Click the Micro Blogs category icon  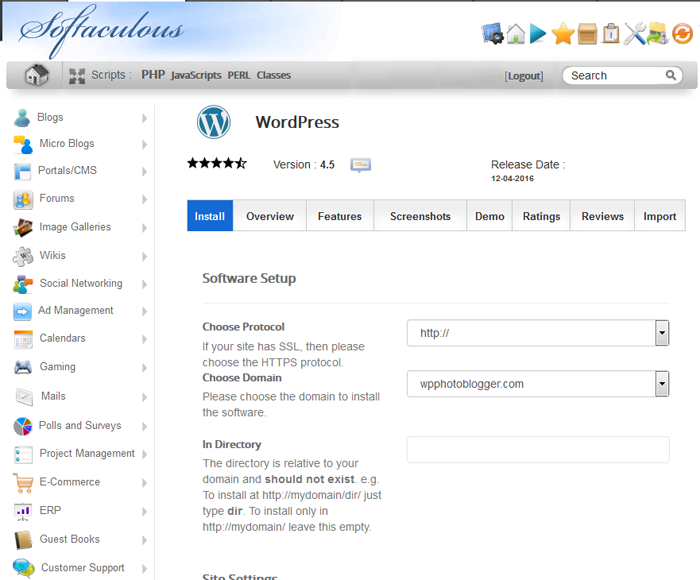tap(23, 144)
